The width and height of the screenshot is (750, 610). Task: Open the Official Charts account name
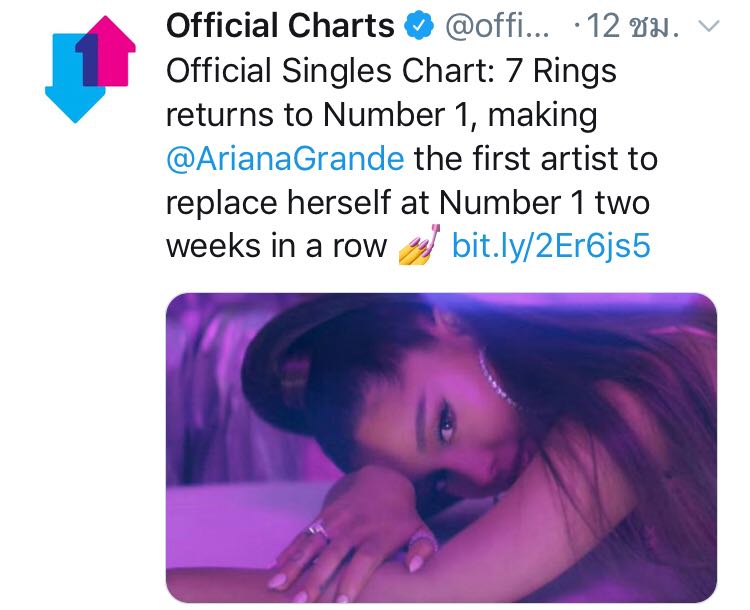(280, 26)
